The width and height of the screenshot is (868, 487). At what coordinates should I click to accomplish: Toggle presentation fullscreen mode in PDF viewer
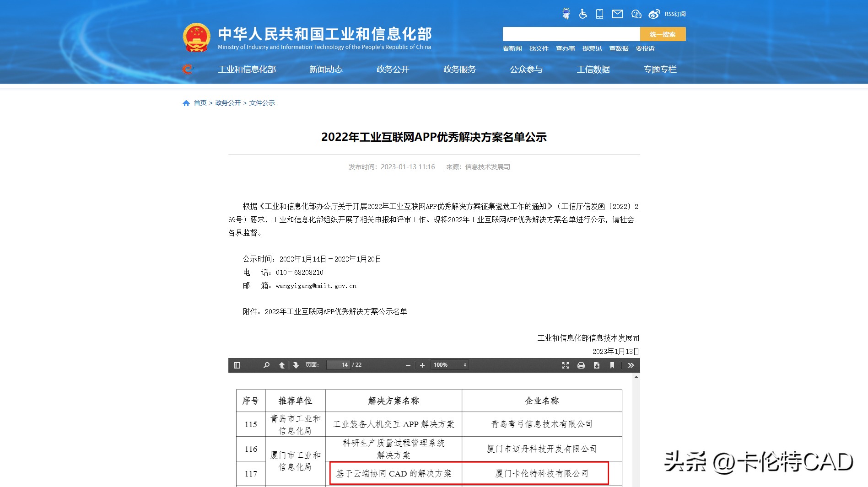(x=566, y=365)
